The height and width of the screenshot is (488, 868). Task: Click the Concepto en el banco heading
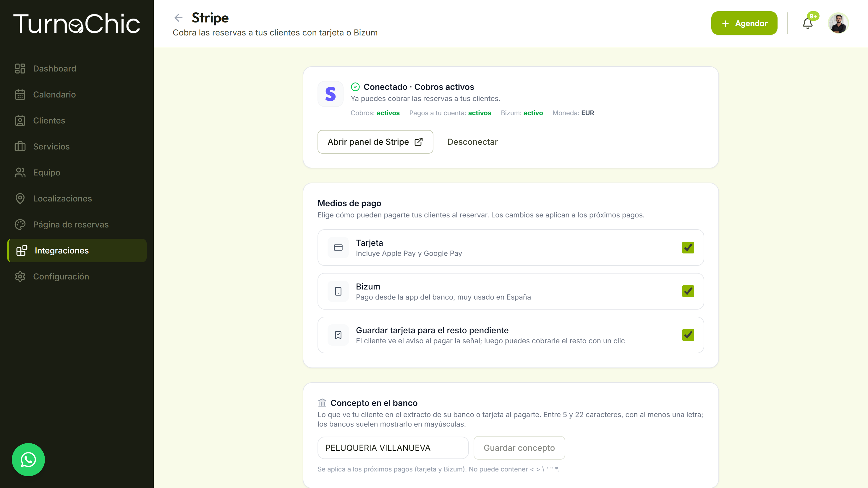(374, 403)
